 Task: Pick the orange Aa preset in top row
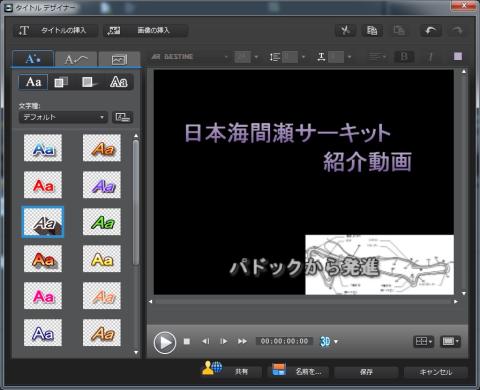(x=102, y=148)
